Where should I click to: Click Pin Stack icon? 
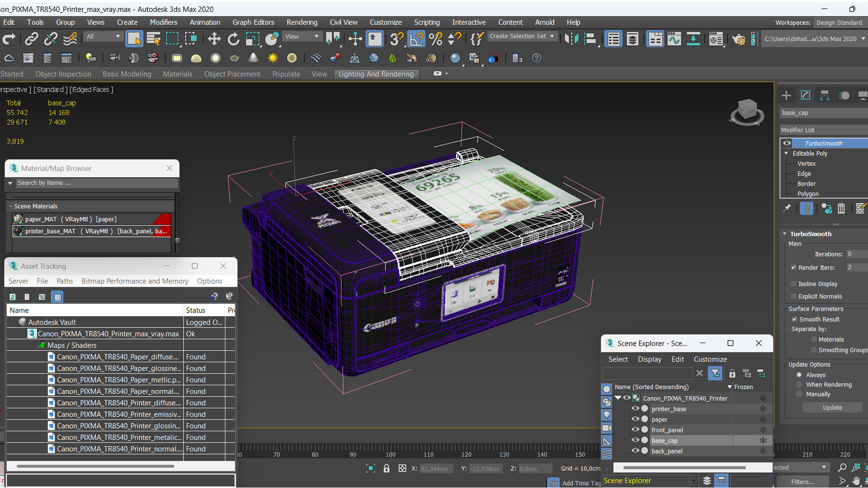tap(787, 208)
